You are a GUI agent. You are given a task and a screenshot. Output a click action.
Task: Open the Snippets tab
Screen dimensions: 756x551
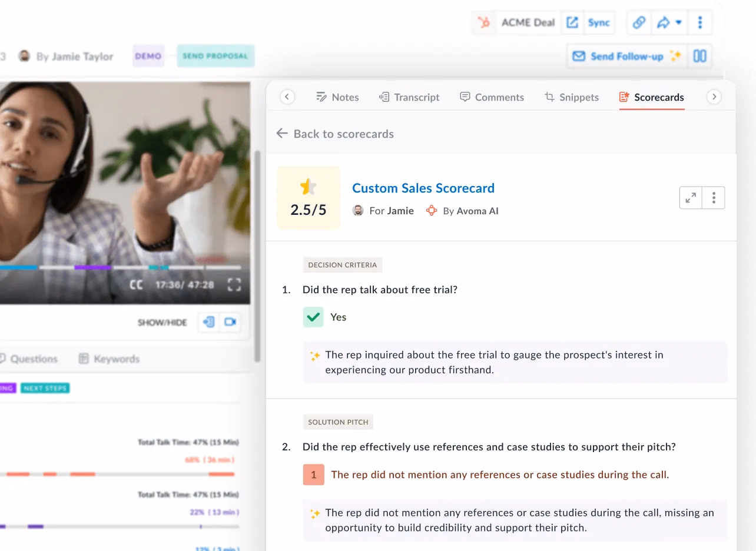tap(571, 97)
